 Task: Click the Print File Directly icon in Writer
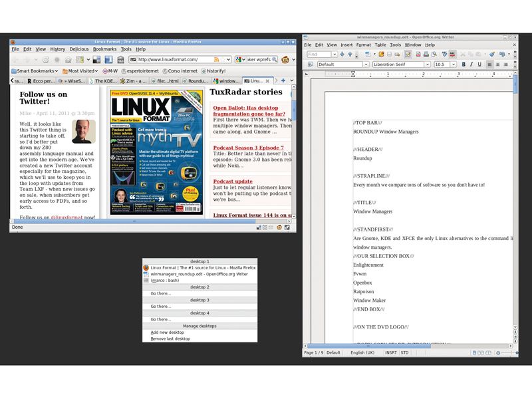click(425, 53)
